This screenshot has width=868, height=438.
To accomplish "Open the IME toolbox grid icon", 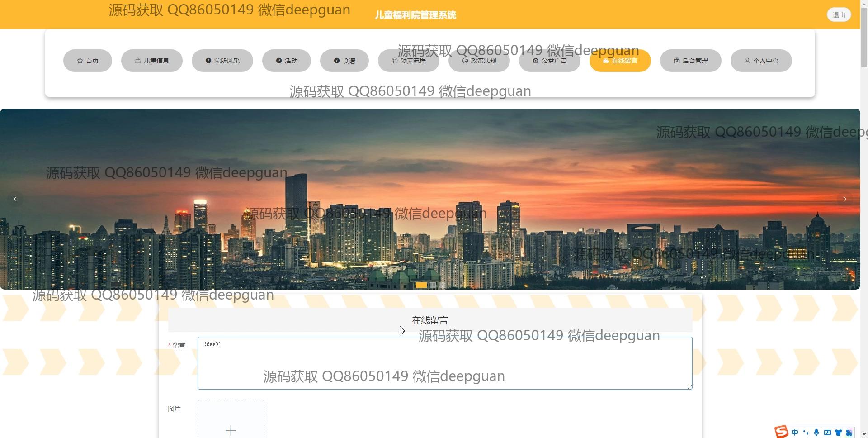I will [x=849, y=433].
